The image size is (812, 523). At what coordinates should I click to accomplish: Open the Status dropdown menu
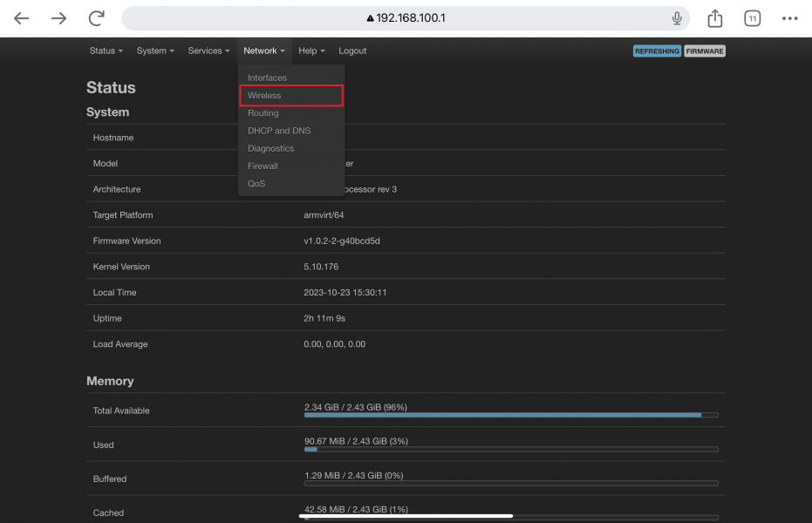(x=105, y=51)
